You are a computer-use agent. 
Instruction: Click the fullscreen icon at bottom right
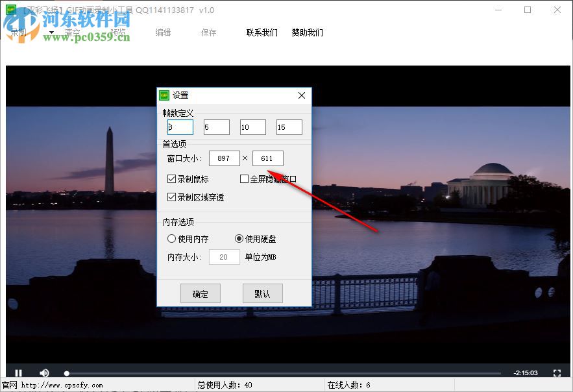click(x=557, y=373)
